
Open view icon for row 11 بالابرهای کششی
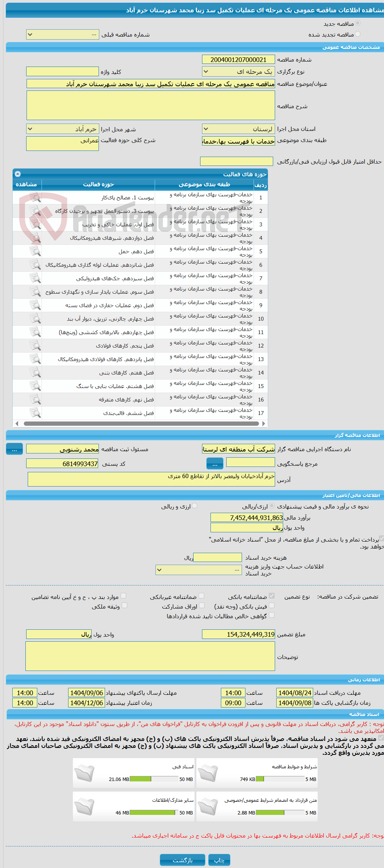pyautogui.click(x=35, y=332)
